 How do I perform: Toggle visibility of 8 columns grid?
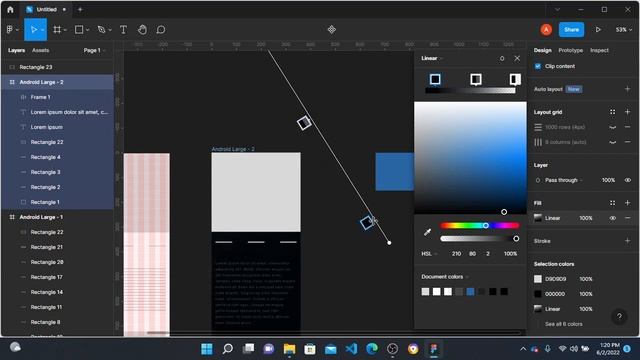point(613,142)
